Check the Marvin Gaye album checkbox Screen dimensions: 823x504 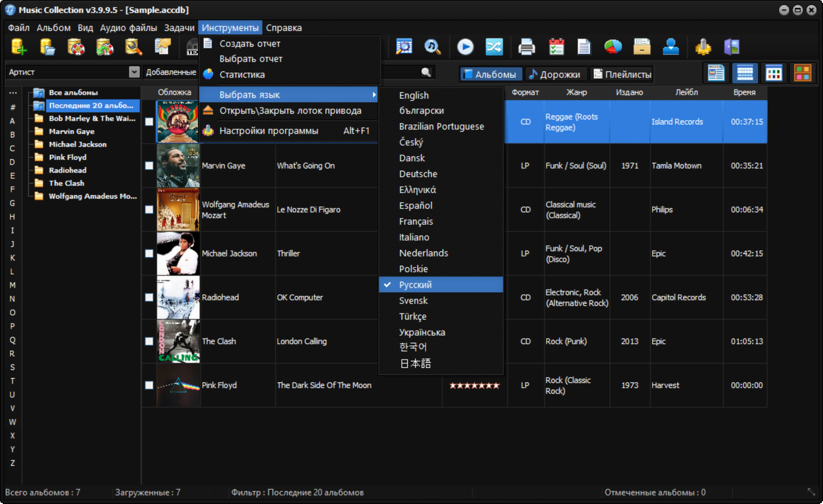[149, 166]
